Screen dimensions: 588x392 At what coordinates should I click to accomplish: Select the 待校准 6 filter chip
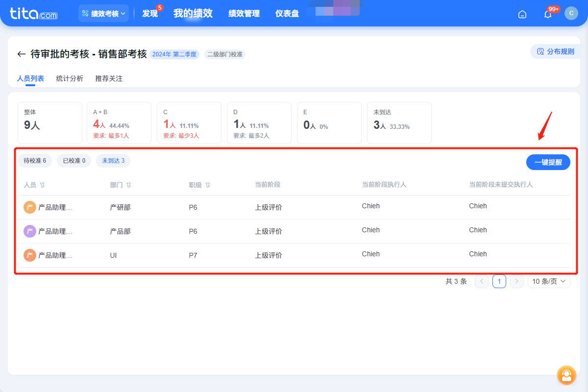(x=35, y=161)
